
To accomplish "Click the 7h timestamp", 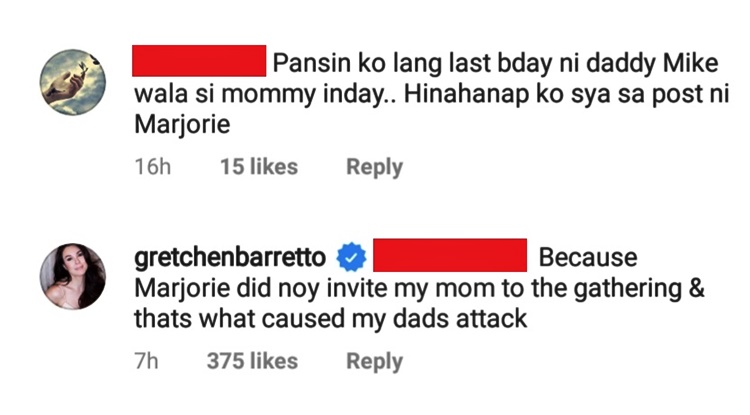I will [146, 362].
